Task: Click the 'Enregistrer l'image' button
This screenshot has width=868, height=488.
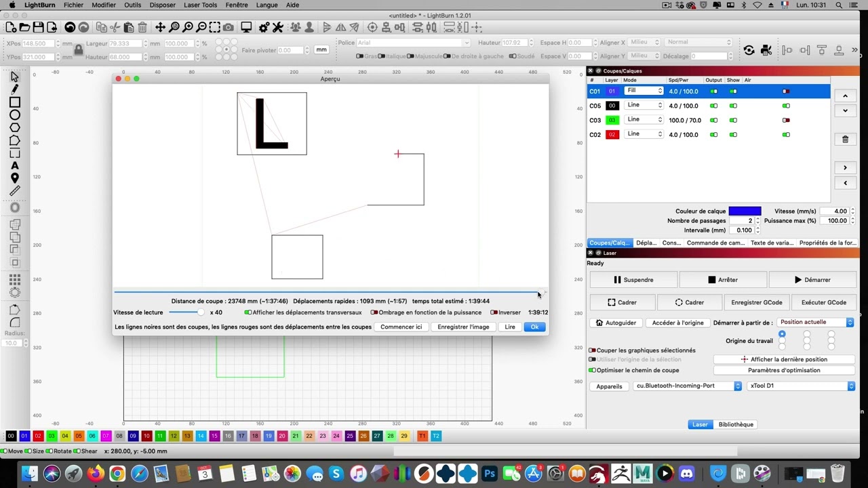Action: 463,327
